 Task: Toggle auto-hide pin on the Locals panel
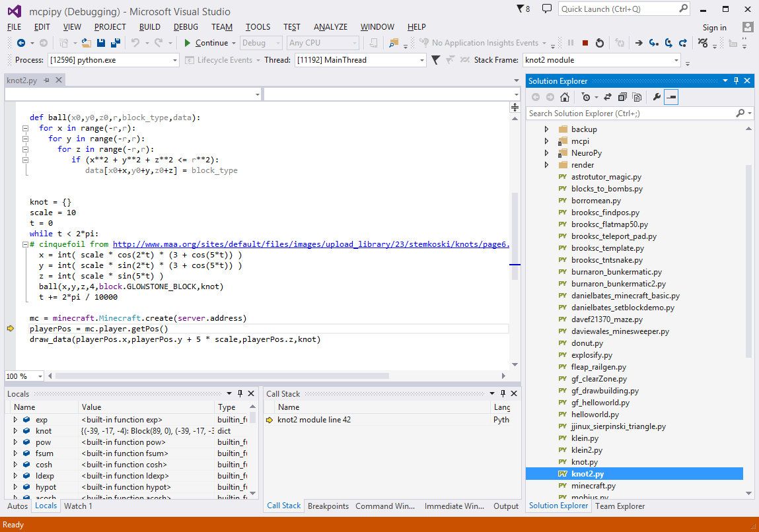click(240, 393)
